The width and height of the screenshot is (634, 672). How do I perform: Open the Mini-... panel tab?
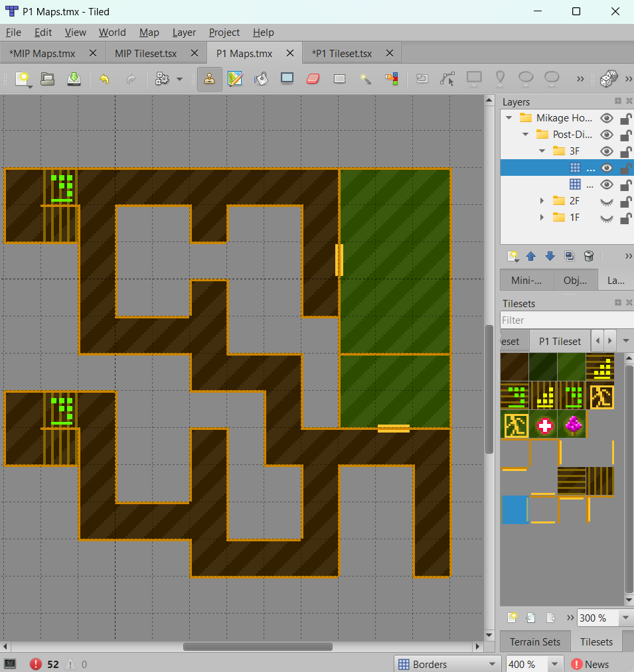coord(526,281)
